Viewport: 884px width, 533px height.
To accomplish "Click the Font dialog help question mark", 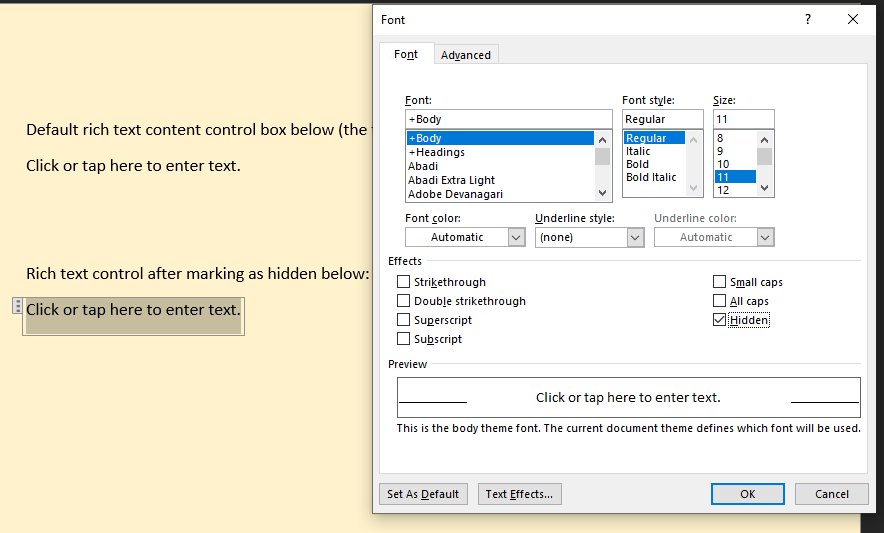I will point(808,20).
